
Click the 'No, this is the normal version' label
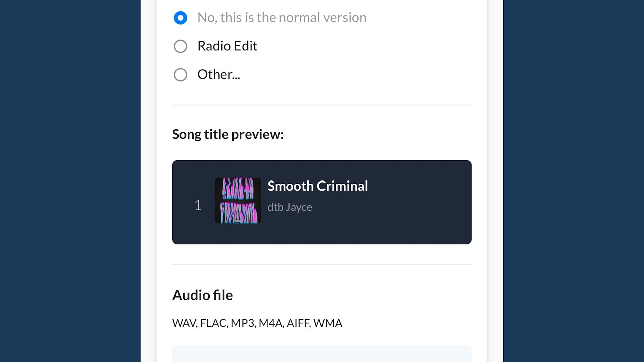click(282, 18)
